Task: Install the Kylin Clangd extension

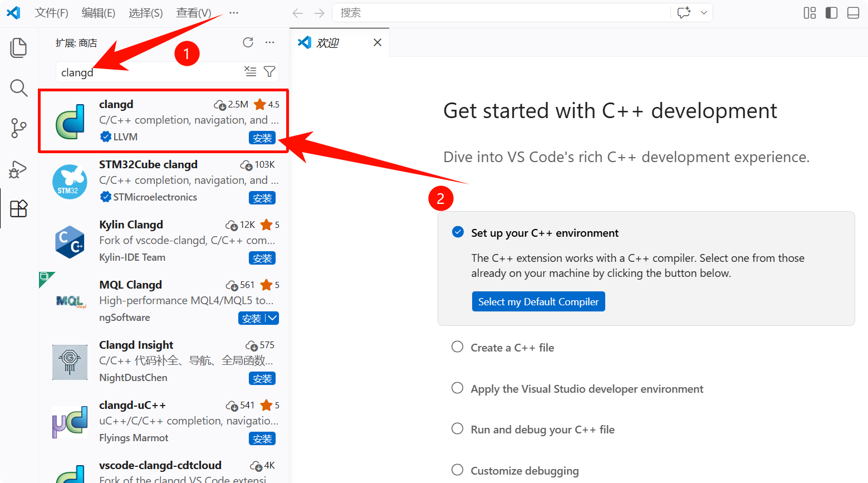Action: click(x=262, y=258)
